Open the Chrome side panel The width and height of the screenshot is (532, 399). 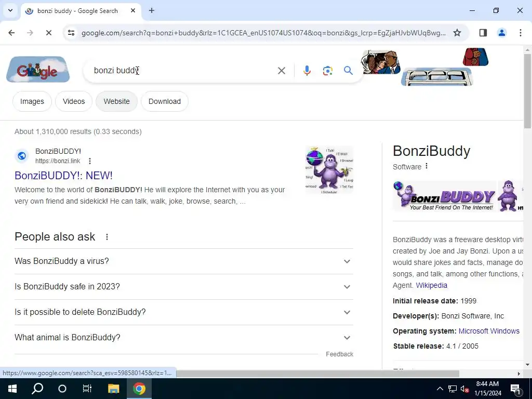point(483,33)
